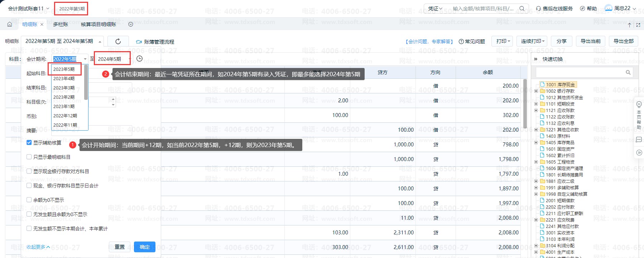Open 账簿管理流程 video guide
The image size is (644, 258).
(x=155, y=42)
